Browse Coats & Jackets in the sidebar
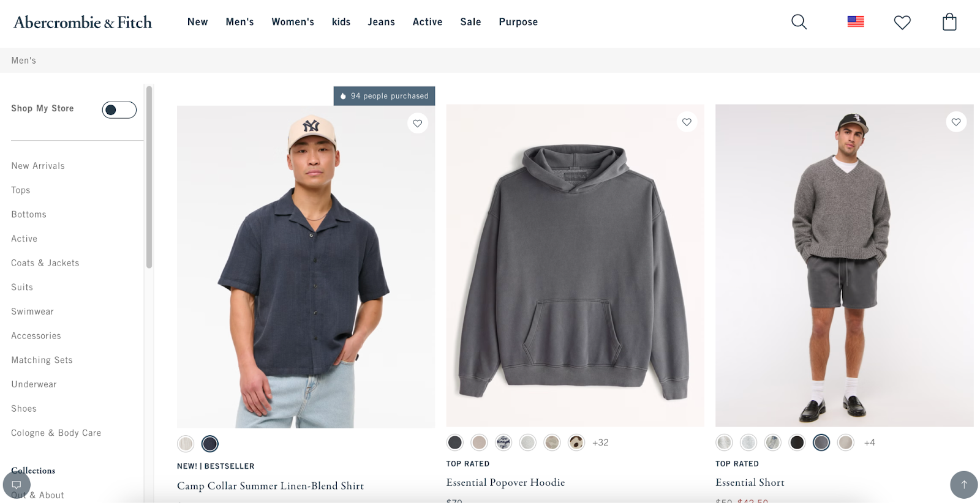The image size is (980, 503). point(45,263)
